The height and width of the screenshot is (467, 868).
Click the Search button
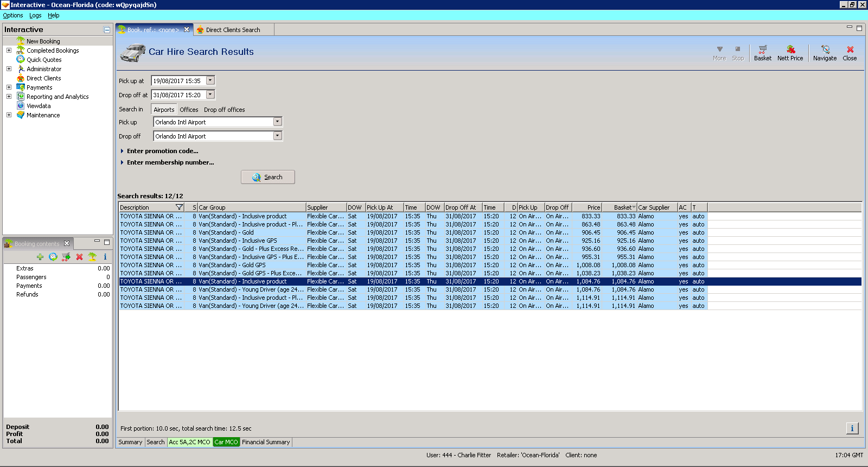[268, 177]
